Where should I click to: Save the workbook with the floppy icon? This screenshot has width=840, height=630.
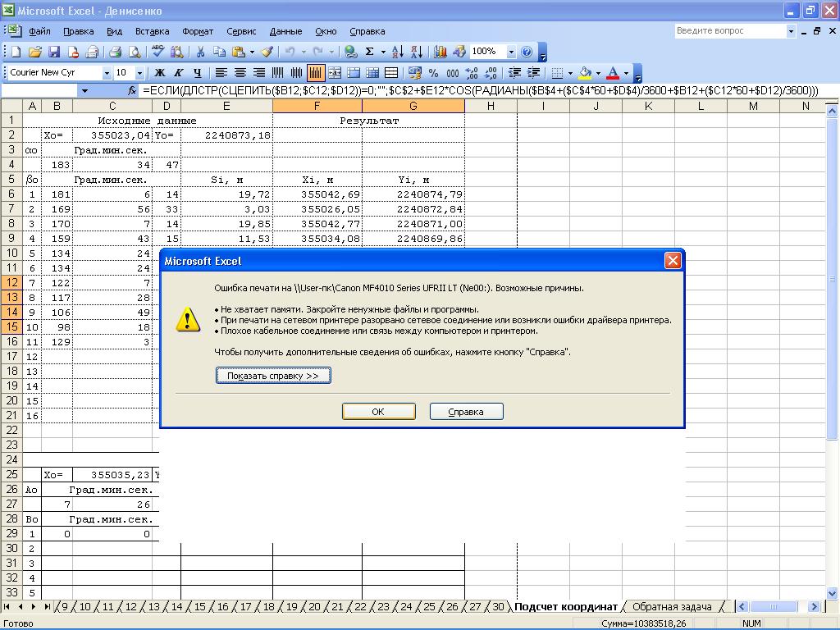pyautogui.click(x=54, y=52)
